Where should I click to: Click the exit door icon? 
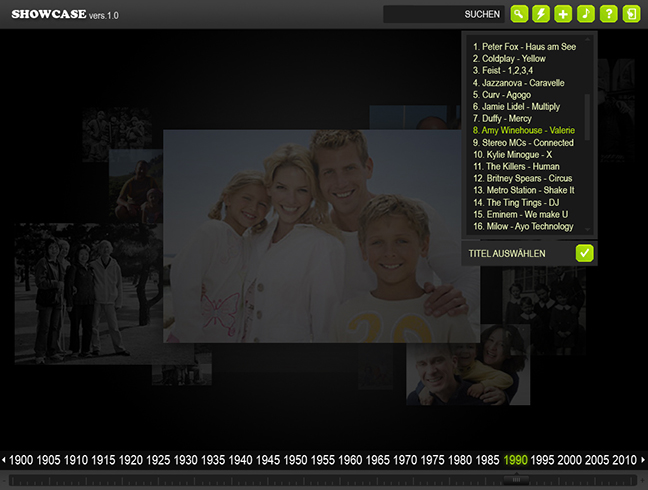631,14
